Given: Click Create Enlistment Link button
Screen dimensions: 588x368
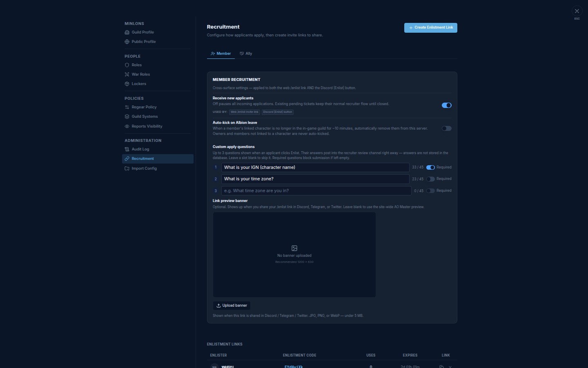Looking at the screenshot, I should [x=430, y=28].
